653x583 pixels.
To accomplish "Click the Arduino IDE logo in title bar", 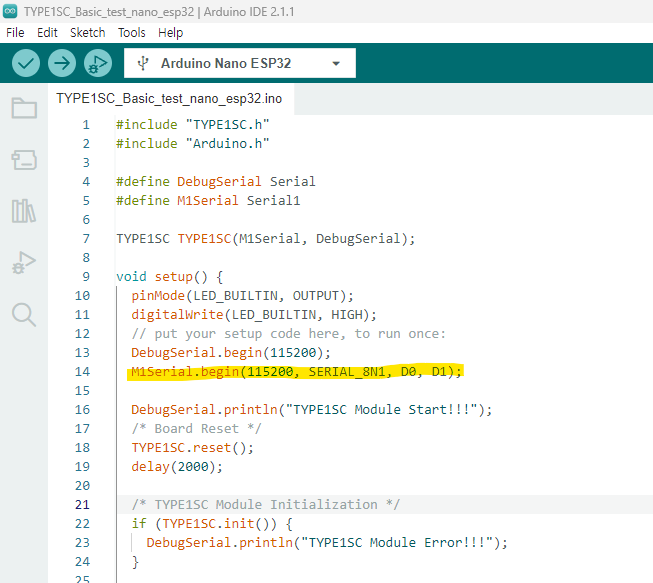I will [10, 11].
